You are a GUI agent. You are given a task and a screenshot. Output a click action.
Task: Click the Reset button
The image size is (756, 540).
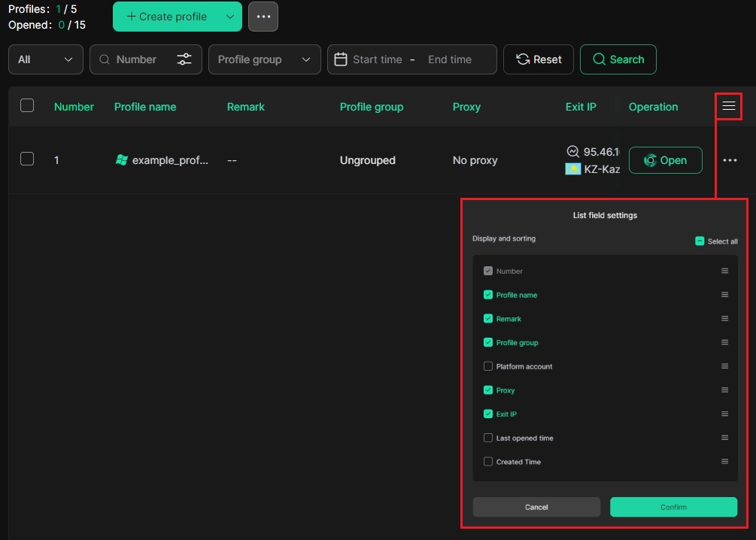pos(539,59)
